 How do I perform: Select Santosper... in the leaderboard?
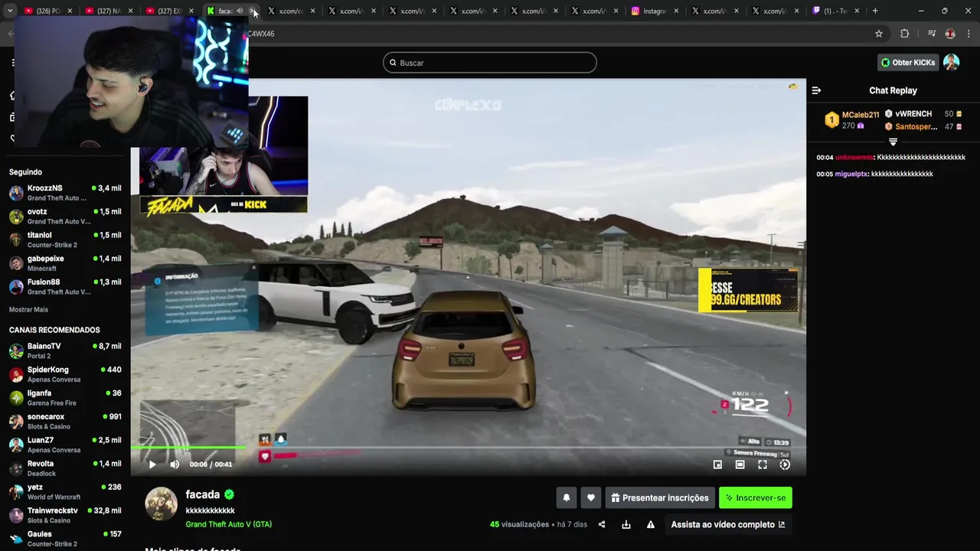click(916, 127)
